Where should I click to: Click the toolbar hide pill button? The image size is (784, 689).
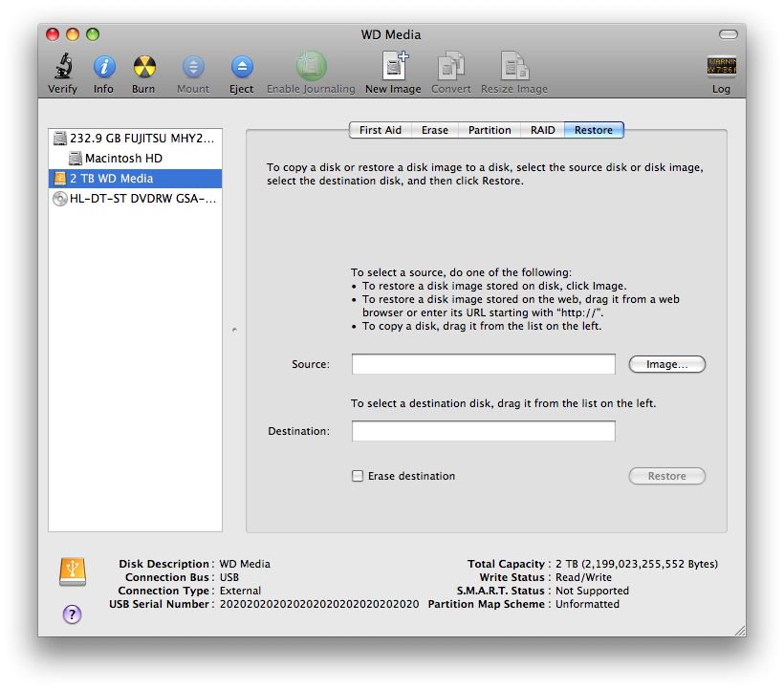pos(728,34)
